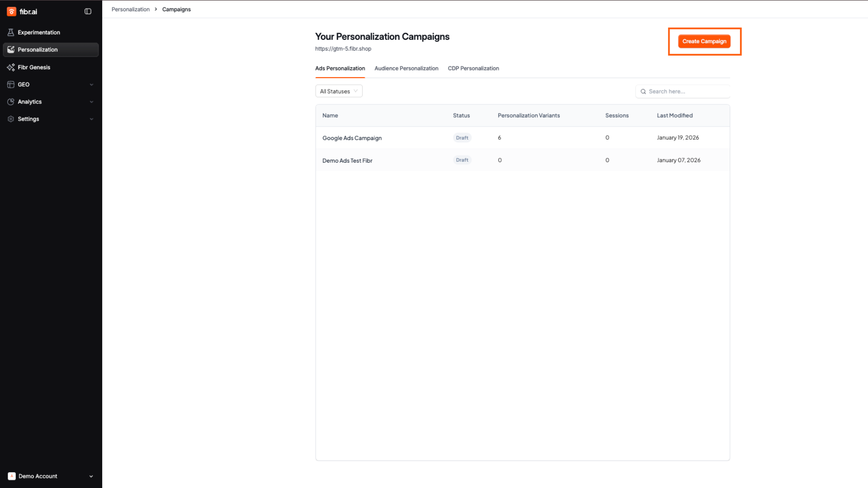This screenshot has height=488, width=868.
Task: Click the fibr.ai logo icon
Action: pyautogui.click(x=12, y=12)
